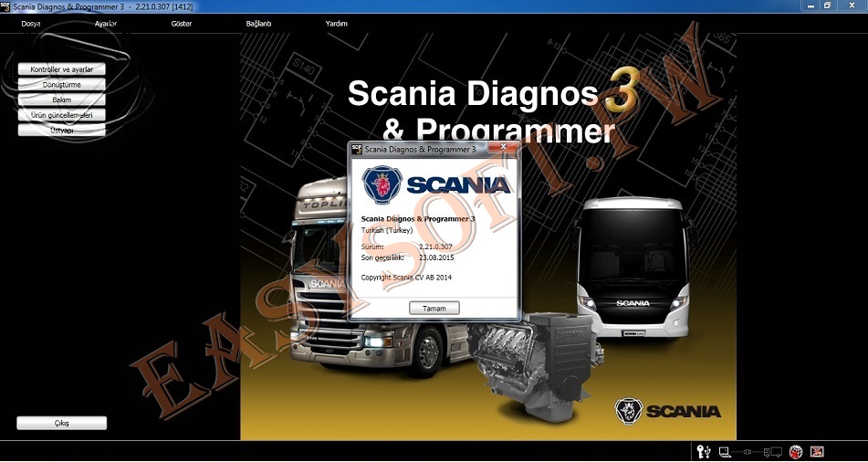Close the Scania Diagnos & Programmer 3 dialog
Viewport: 868px width, 462px height.
[503, 147]
